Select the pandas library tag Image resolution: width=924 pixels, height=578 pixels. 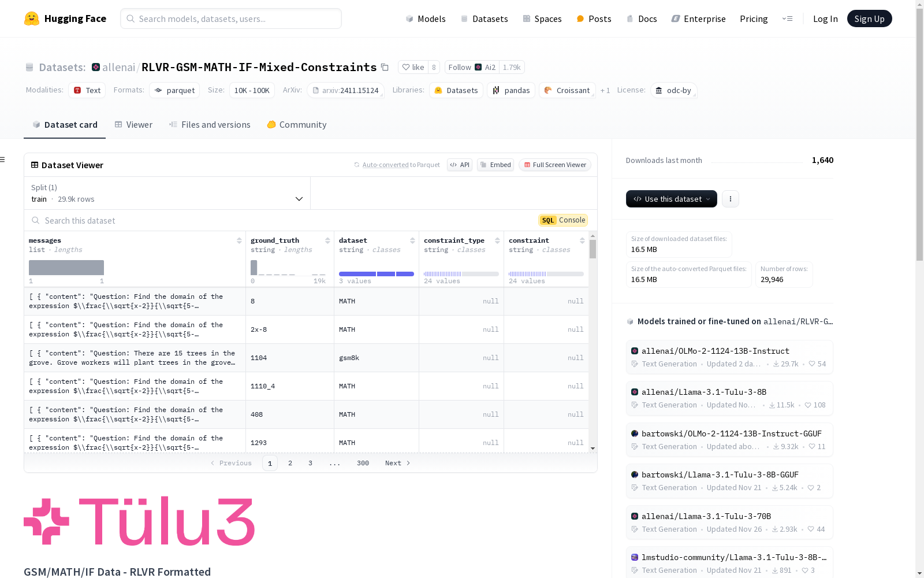(511, 90)
